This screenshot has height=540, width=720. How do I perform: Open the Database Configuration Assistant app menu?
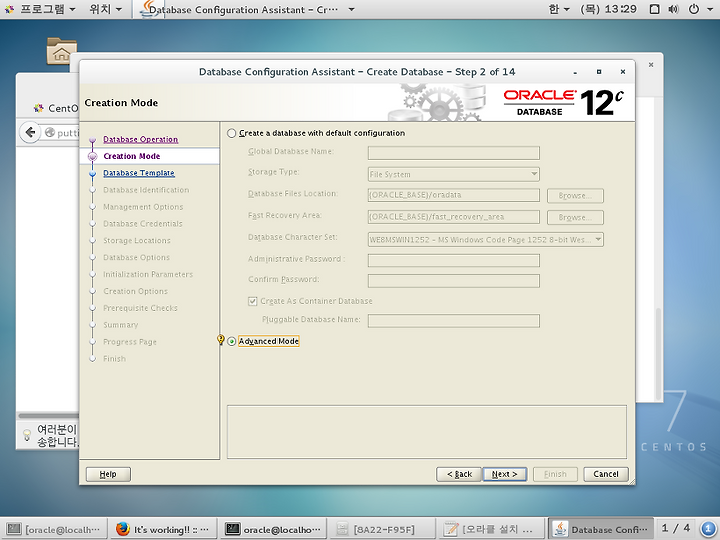tap(248, 9)
